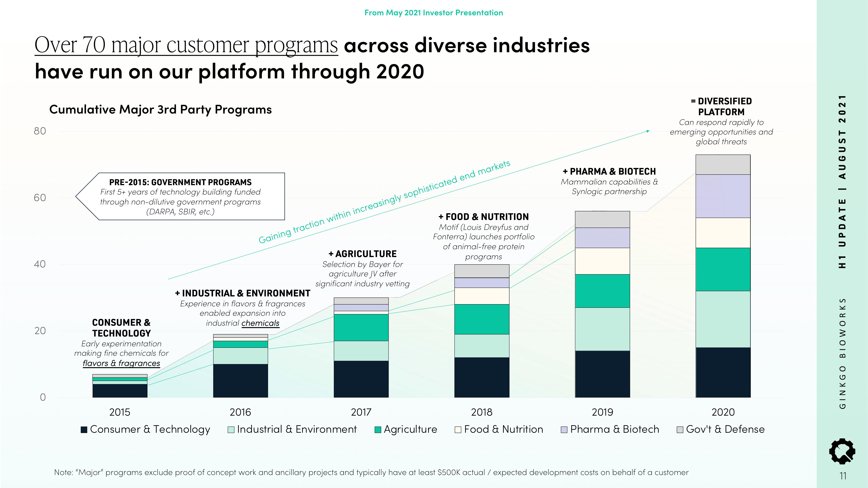
Task: Click the 2016 x-axis label
Action: pos(240,412)
